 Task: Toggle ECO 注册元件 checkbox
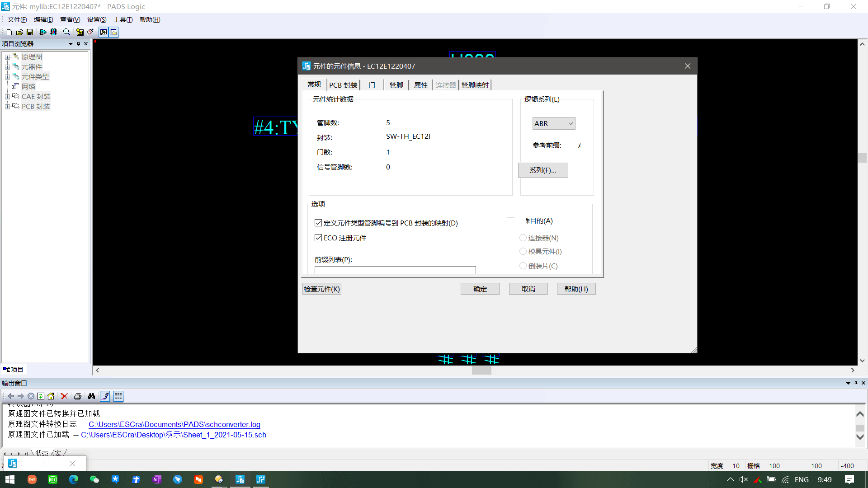click(318, 238)
